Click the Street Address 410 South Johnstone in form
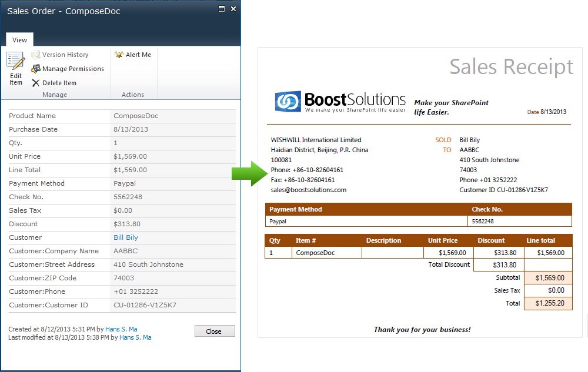Image resolution: width=588 pixels, height=372 pixels. [148, 264]
